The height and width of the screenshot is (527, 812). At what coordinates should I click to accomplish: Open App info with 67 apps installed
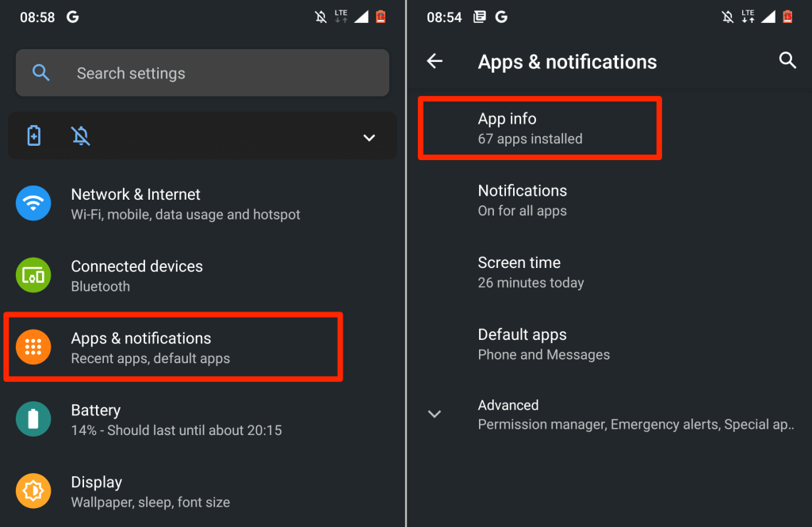[x=539, y=128]
